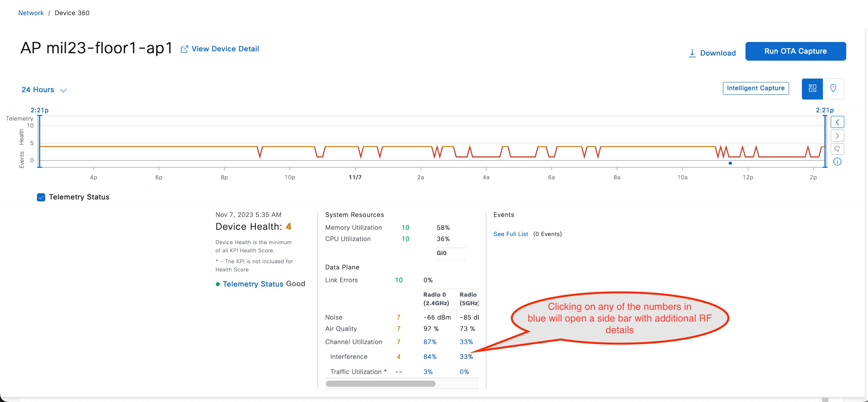868x402 pixels.
Task: Open Intelligent Capture
Action: (x=756, y=88)
